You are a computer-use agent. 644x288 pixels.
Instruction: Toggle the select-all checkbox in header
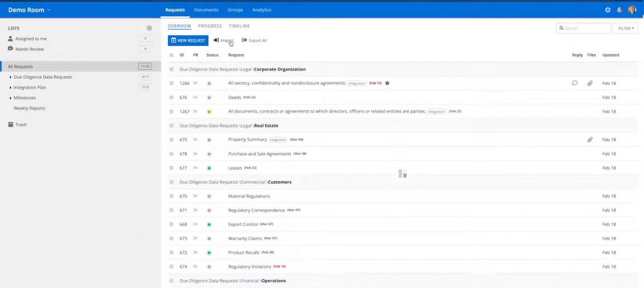pos(171,55)
